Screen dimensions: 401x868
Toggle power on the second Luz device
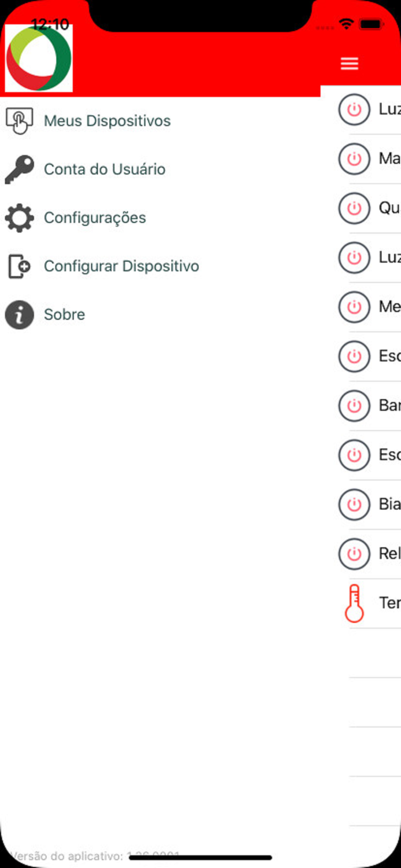point(354,258)
